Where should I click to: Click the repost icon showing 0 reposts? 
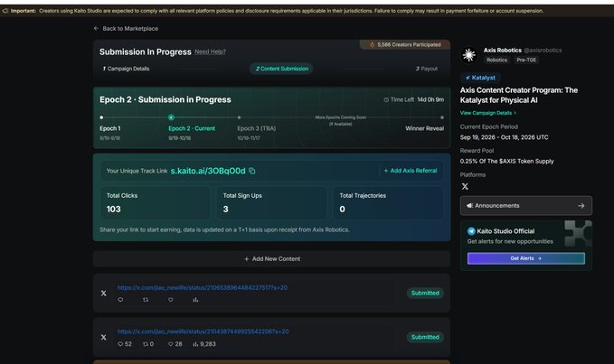[x=146, y=344]
